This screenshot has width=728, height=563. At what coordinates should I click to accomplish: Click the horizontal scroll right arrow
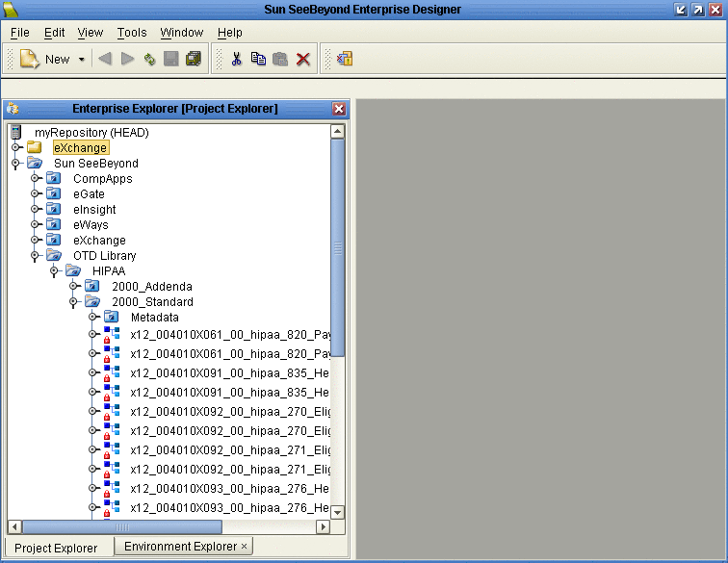(323, 526)
